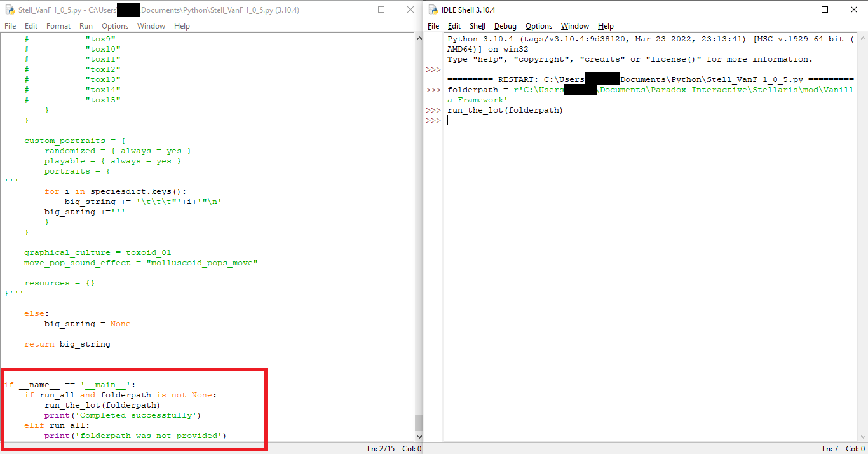Open File menu in Stell_VanF editor window
The image size is (868, 454).
pos(10,26)
